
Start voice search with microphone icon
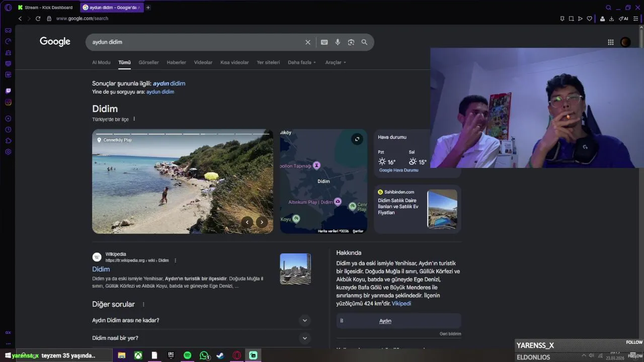(x=338, y=42)
